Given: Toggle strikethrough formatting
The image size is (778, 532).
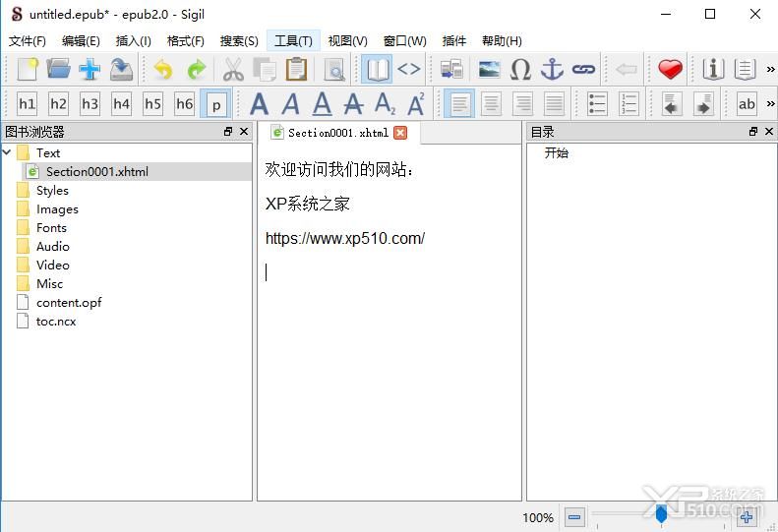Looking at the screenshot, I should [354, 103].
